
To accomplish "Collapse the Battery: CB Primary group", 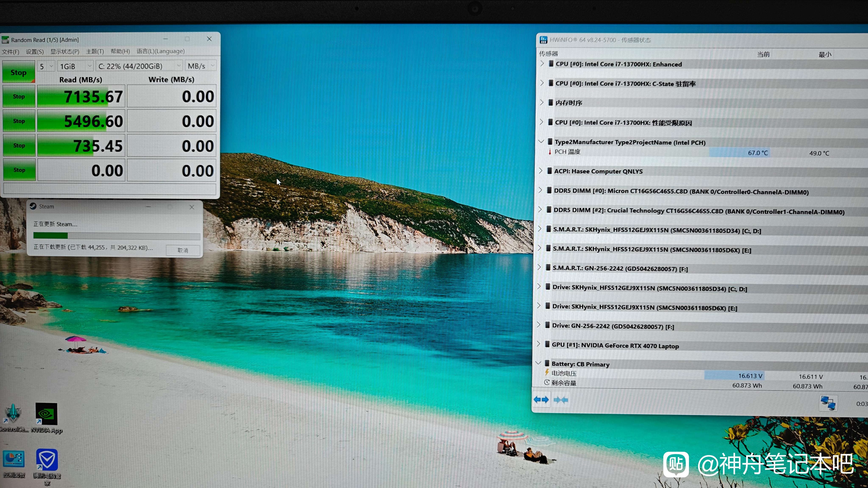I will click(538, 363).
